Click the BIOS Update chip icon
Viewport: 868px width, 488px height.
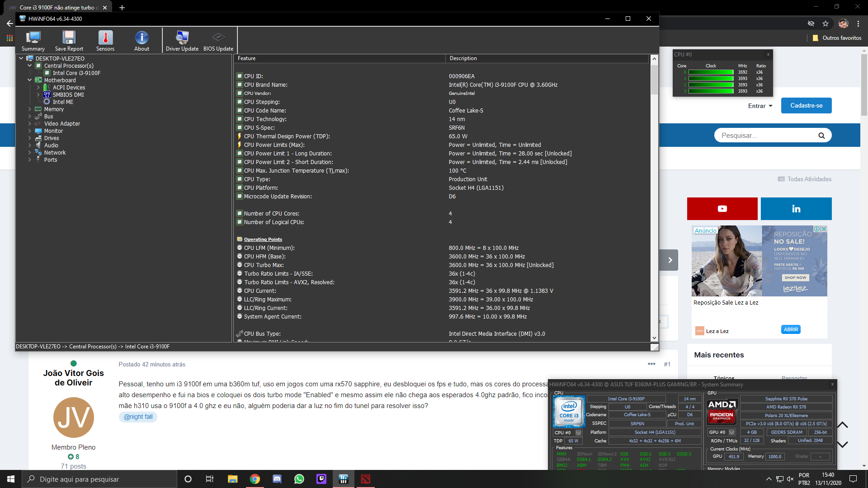click(x=218, y=41)
